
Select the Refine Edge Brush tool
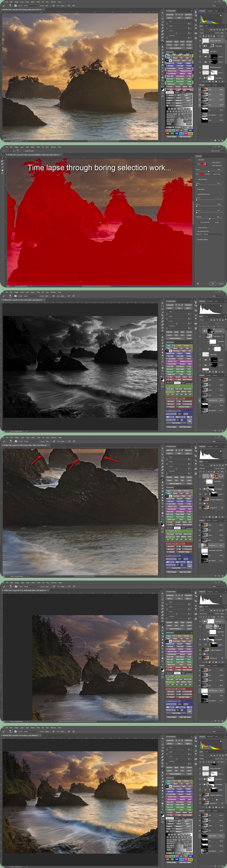pos(3,161)
